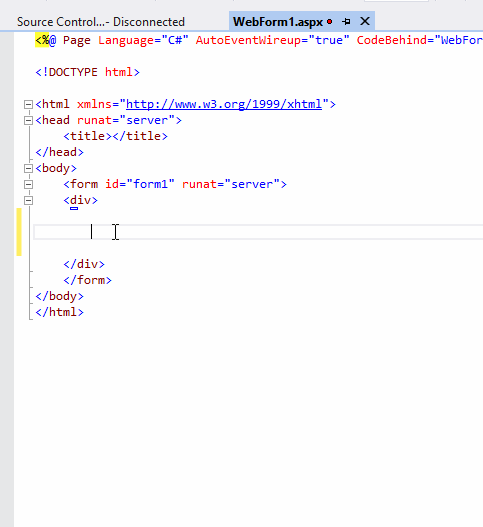Click the Language attribute in Page directive
The width and height of the screenshot is (483, 527).
pyautogui.click(x=126, y=40)
